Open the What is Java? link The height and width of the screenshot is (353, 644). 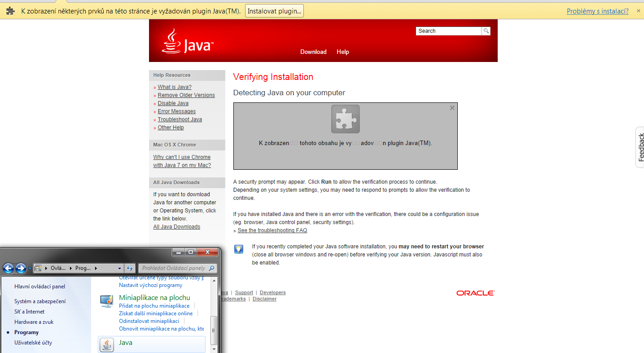coord(175,87)
